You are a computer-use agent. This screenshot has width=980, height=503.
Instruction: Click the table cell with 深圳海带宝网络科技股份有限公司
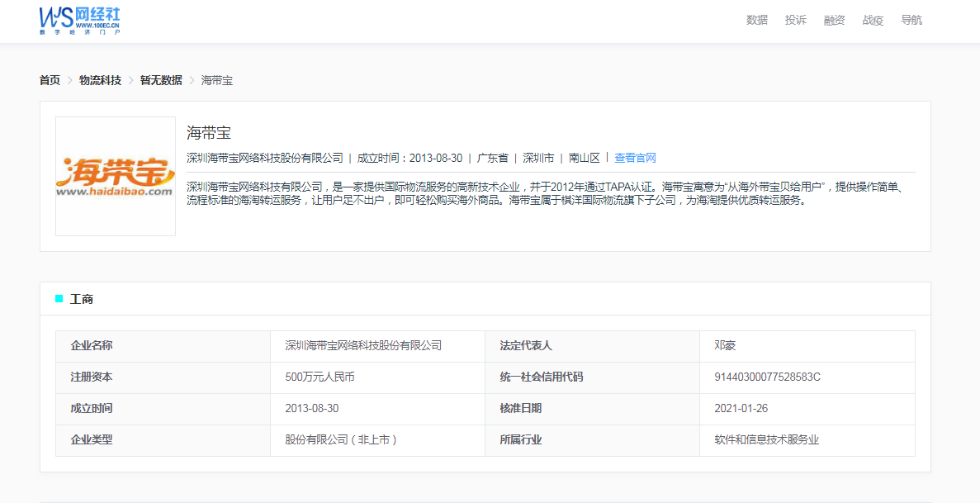click(377, 346)
